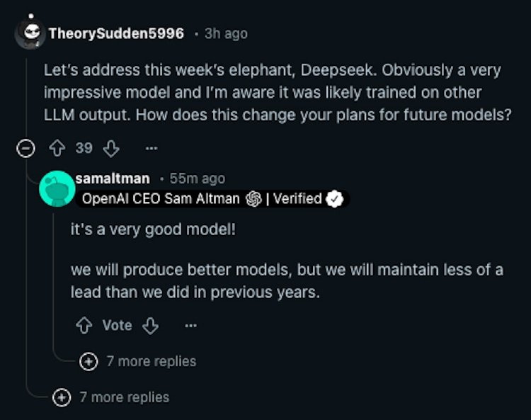The height and width of the screenshot is (420, 531).
Task: Click the OpenAI logo in flair
Action: click(x=253, y=199)
